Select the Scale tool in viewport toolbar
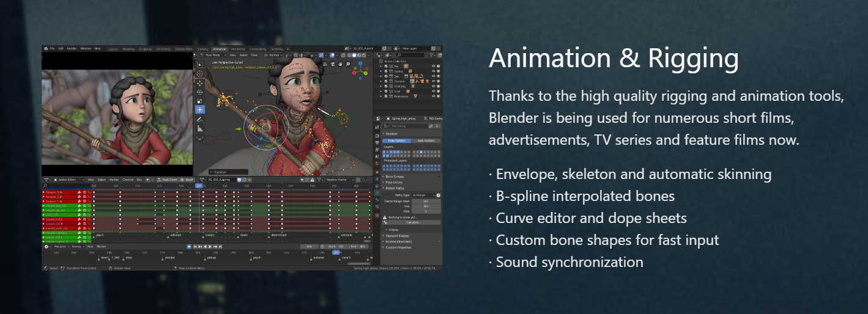The width and height of the screenshot is (868, 314). 199,101
